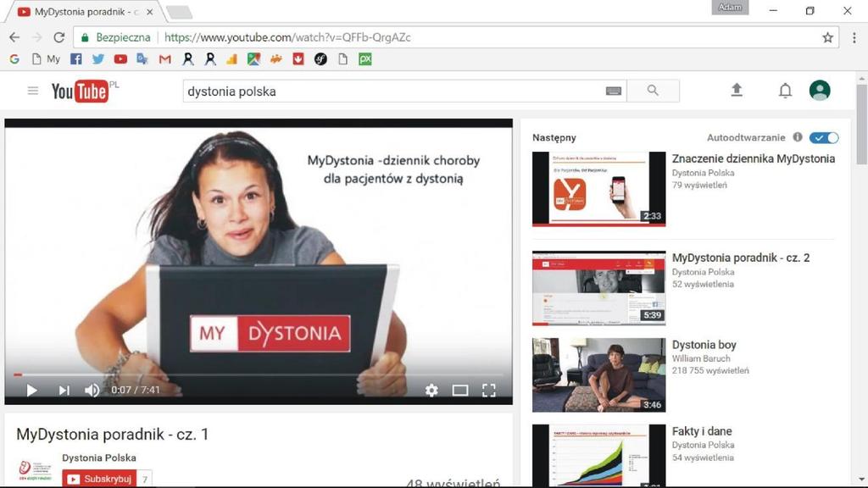Click the 'MyDystonia poradnik - cz. 1' video title
Screen dimensions: 868x488
pos(113,435)
